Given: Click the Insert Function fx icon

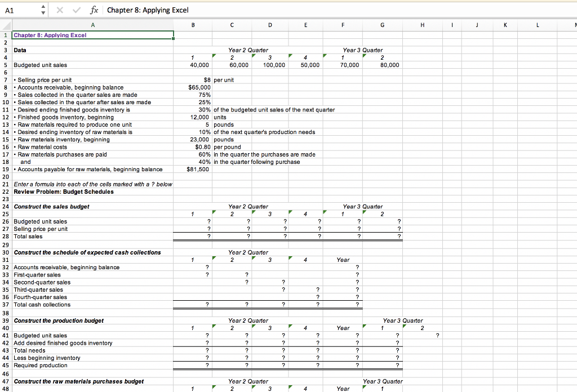Looking at the screenshot, I should pos(94,10).
